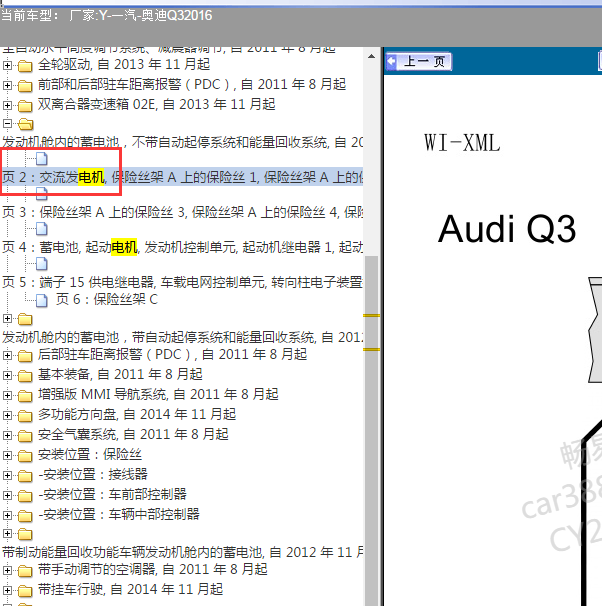This screenshot has width=602, height=606.
Task: Expand the 安全气囊系统 folder node
Action: click(7, 436)
